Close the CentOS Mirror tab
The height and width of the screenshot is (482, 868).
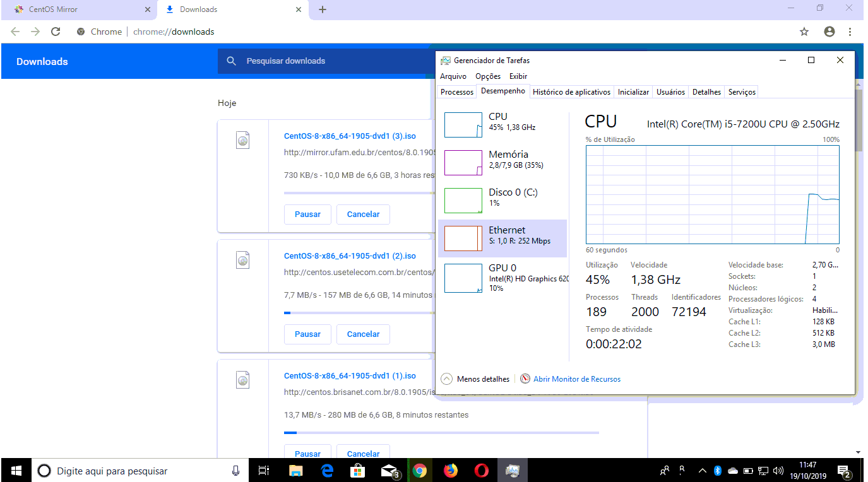pos(148,9)
